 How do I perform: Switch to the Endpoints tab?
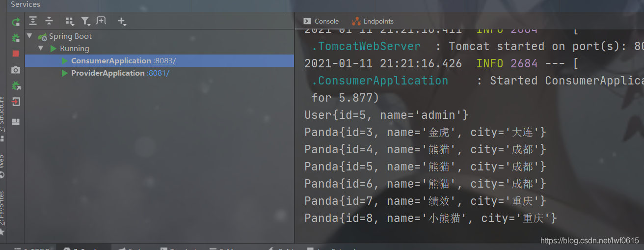point(373,21)
